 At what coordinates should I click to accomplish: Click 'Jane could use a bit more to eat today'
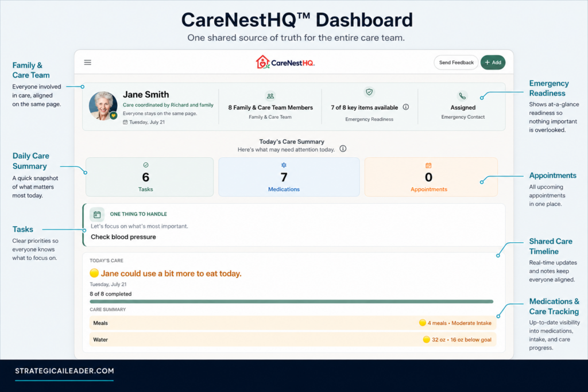click(x=171, y=274)
